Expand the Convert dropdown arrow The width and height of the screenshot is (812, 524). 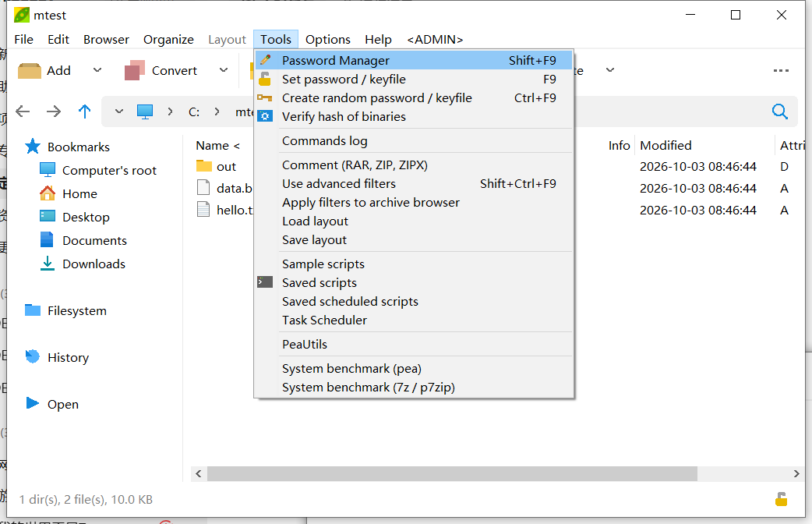click(x=224, y=70)
